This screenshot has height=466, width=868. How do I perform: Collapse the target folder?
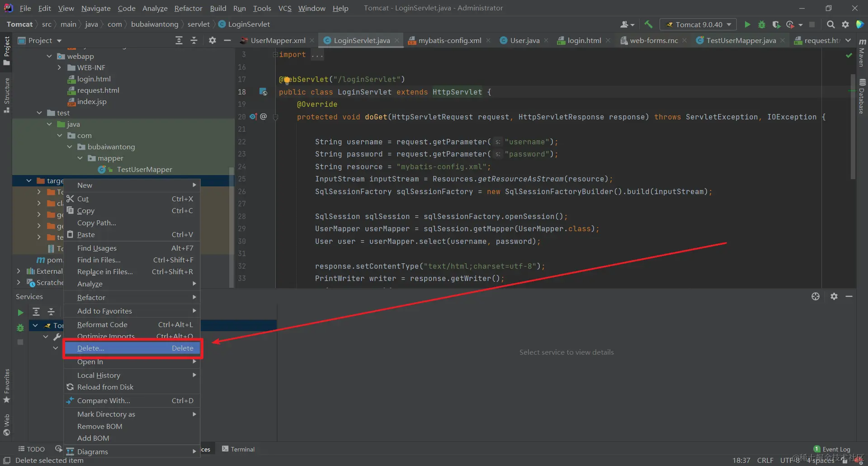[x=29, y=181]
